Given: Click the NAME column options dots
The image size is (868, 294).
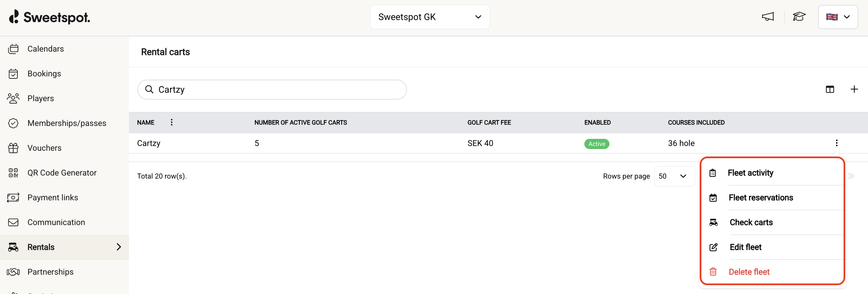Looking at the screenshot, I should click(172, 122).
